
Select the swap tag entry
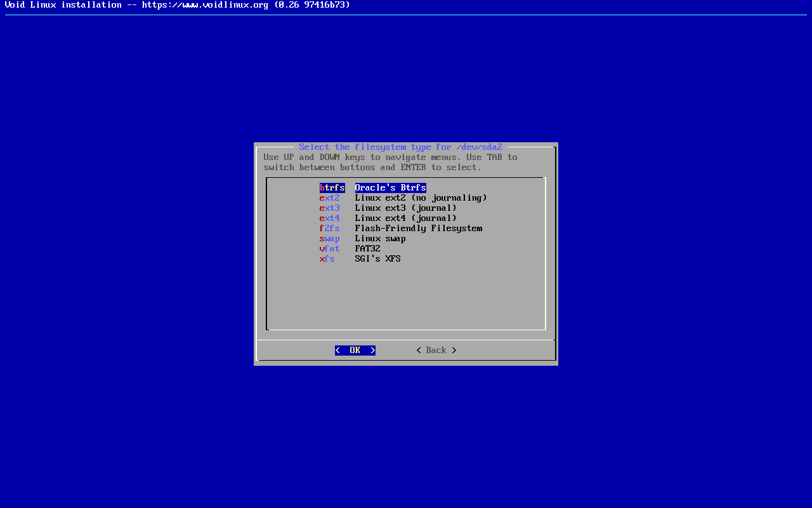click(x=329, y=239)
